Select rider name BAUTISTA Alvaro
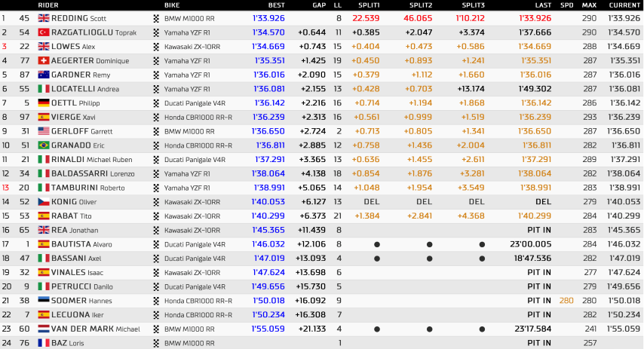 (81, 244)
